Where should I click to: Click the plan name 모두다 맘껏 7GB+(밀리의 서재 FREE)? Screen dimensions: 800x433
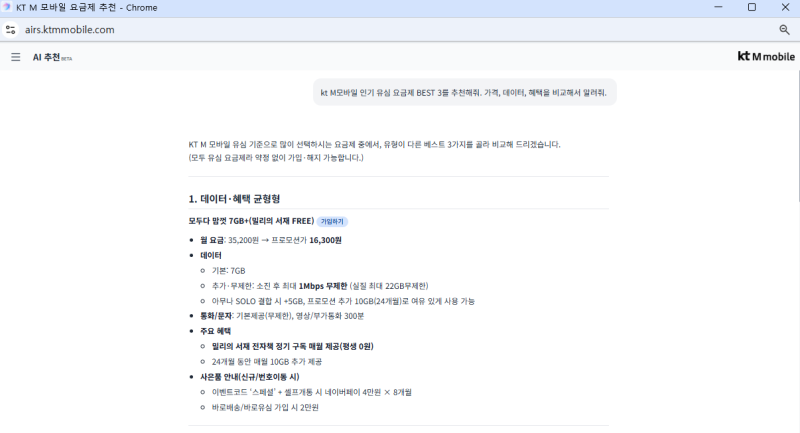251,221
